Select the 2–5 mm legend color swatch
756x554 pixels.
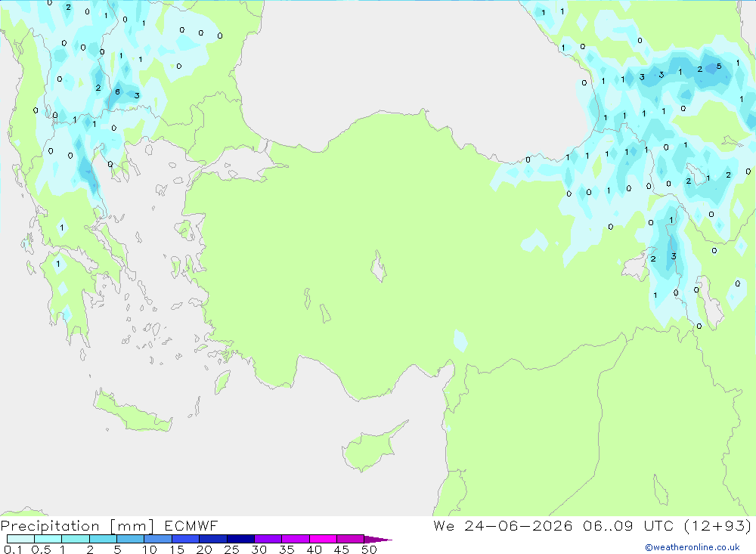click(103, 539)
